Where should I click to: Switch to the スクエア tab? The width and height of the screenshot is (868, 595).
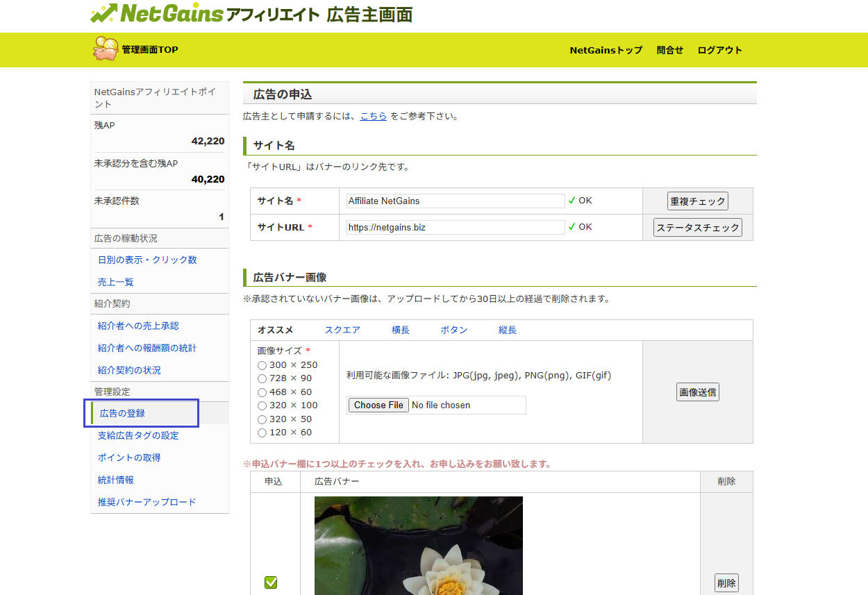pyautogui.click(x=342, y=330)
